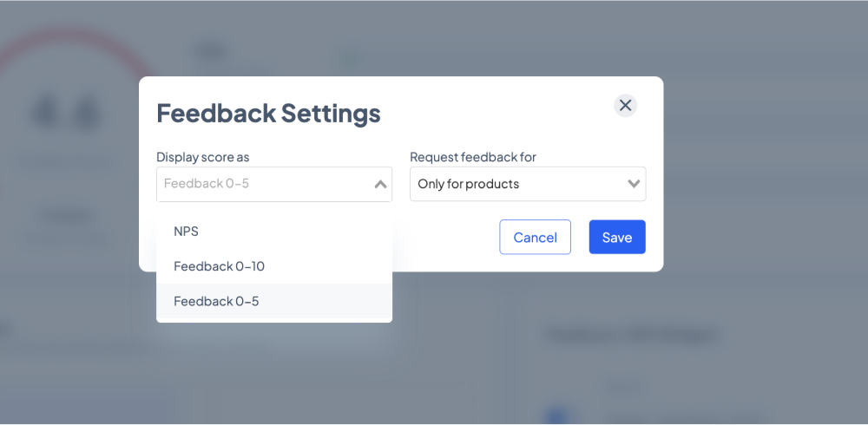Expand Request feedback for using the down chevron

(634, 184)
